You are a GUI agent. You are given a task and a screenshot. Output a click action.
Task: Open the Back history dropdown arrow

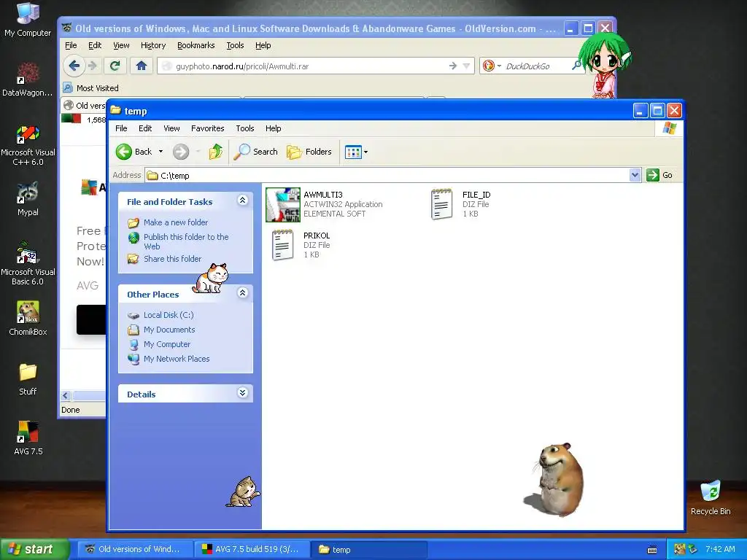point(160,152)
